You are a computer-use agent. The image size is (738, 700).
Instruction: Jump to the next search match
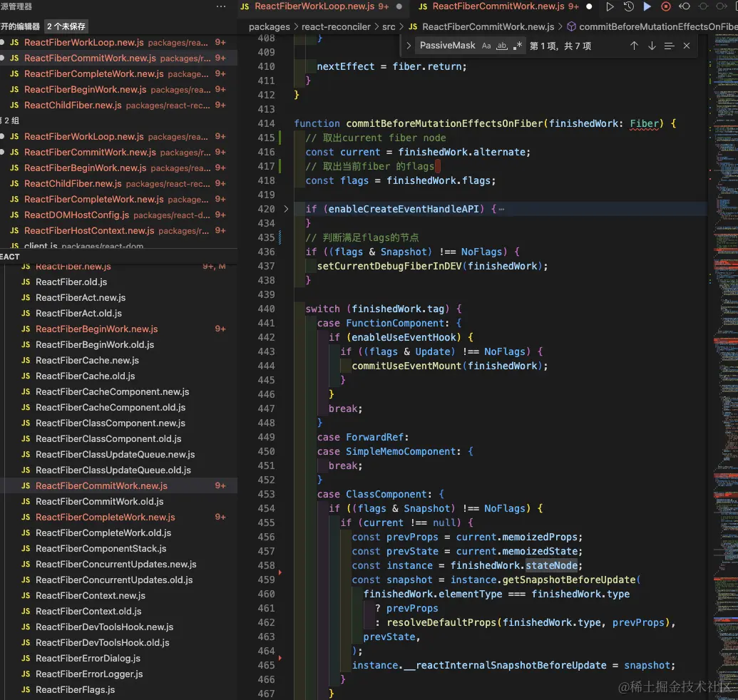click(x=652, y=46)
